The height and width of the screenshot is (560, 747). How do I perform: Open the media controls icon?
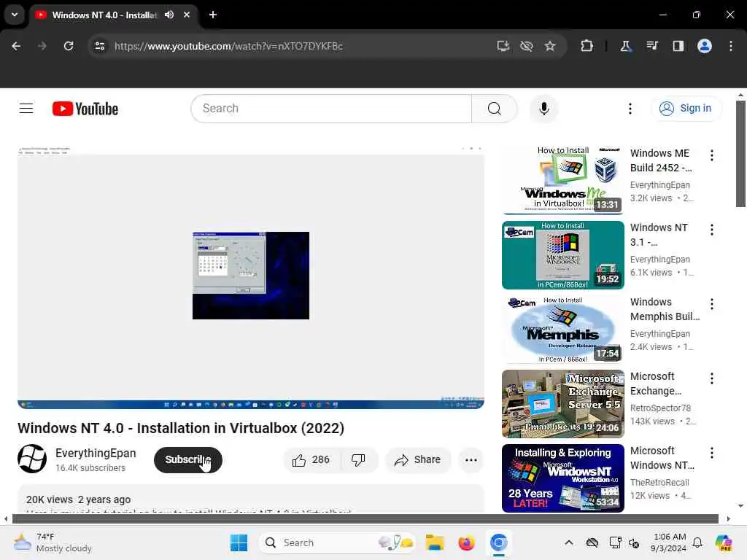[651, 46]
